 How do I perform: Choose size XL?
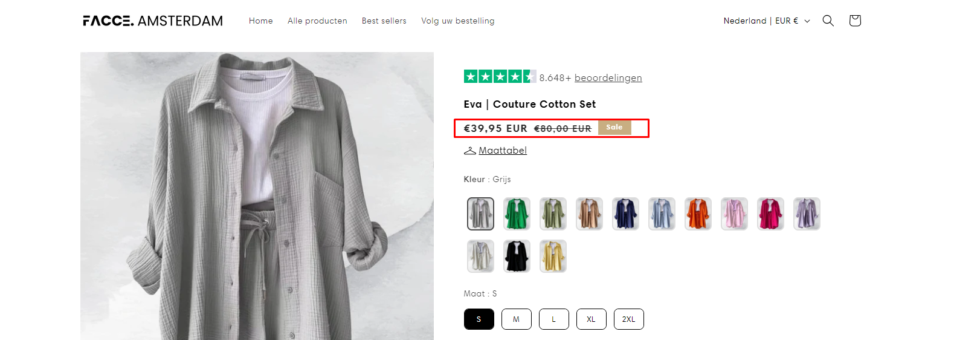[591, 319]
